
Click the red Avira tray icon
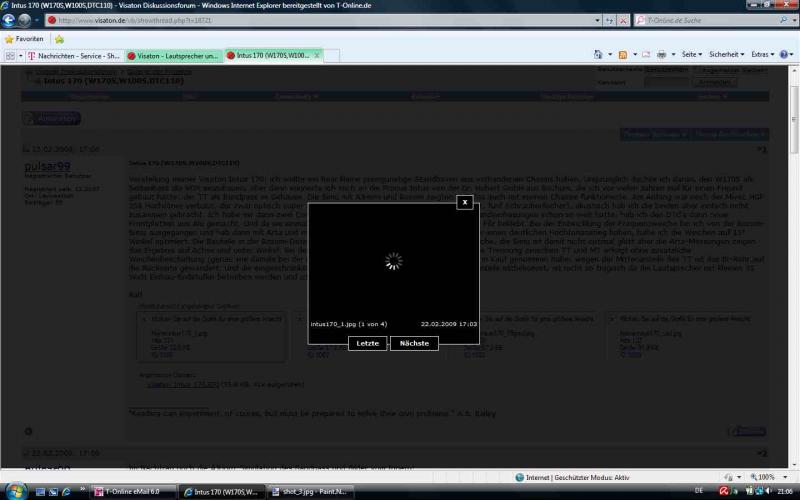coord(723,491)
